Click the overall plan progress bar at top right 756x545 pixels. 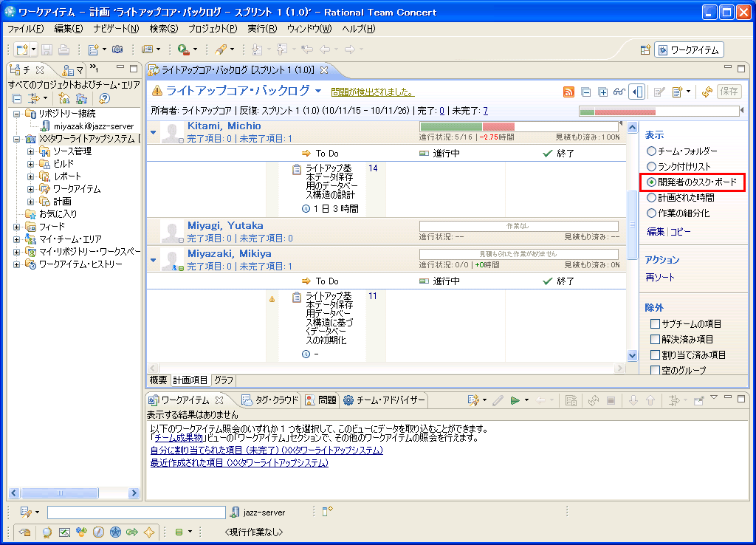coord(659,112)
